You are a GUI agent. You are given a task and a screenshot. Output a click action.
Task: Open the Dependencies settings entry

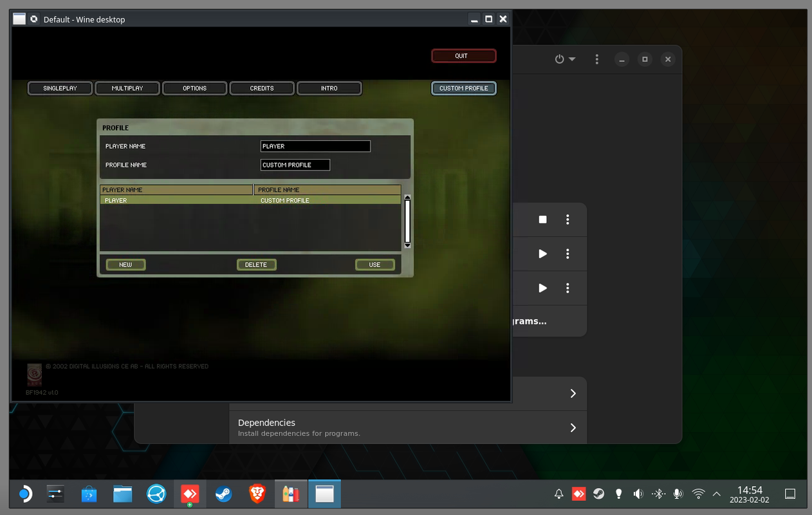click(x=408, y=427)
